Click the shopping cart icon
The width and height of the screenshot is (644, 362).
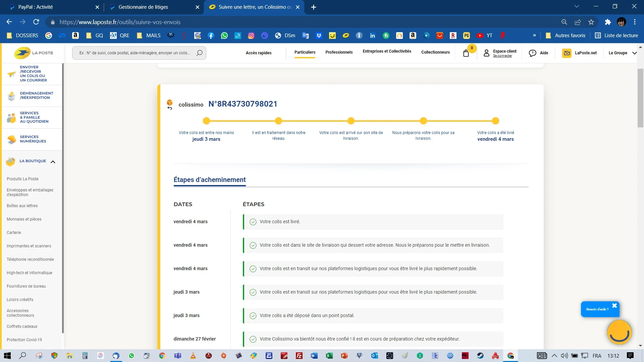click(x=466, y=53)
